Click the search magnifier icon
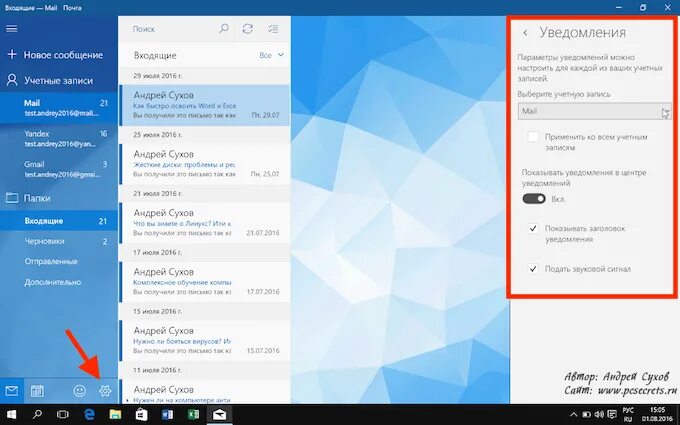 (224, 29)
